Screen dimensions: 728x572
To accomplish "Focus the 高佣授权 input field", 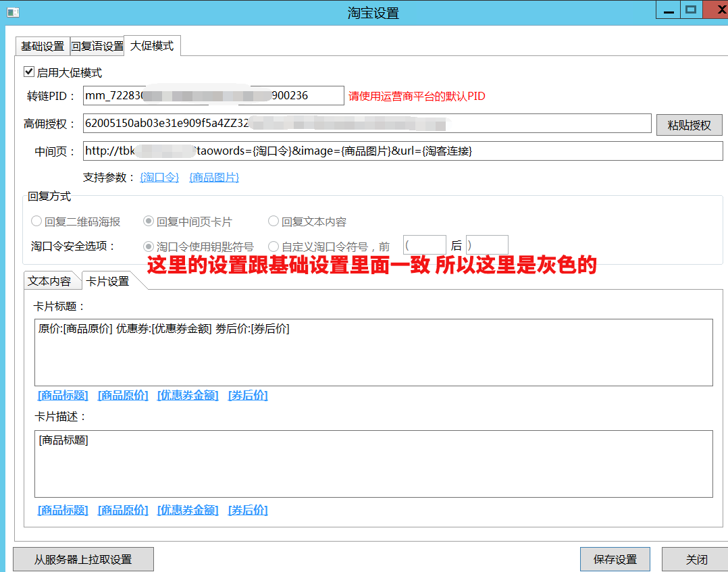I will coord(367,123).
